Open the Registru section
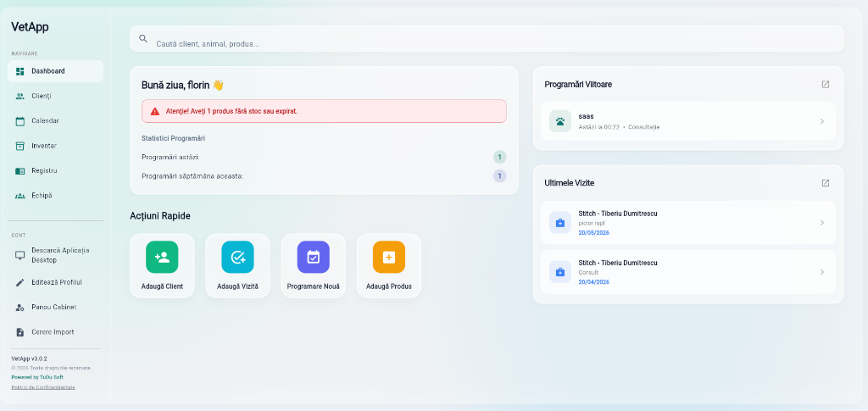The width and height of the screenshot is (868, 411). 55,171
